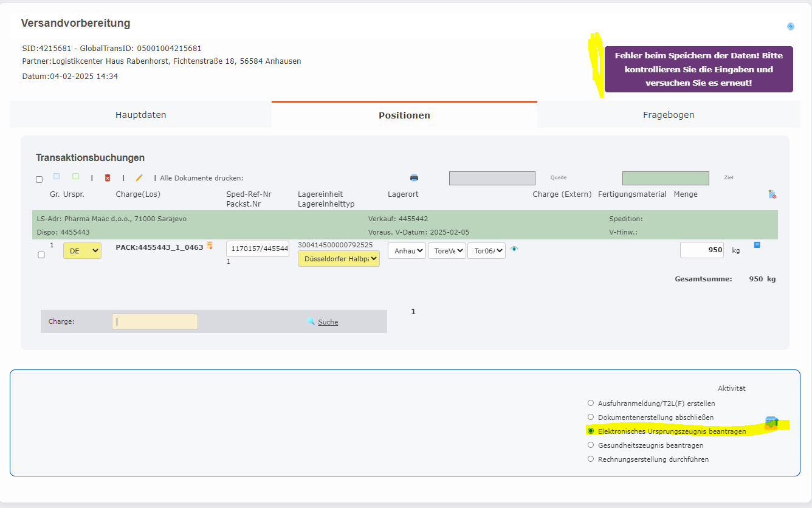
Task: Click the green square icon in the toolbar
Action: (74, 176)
